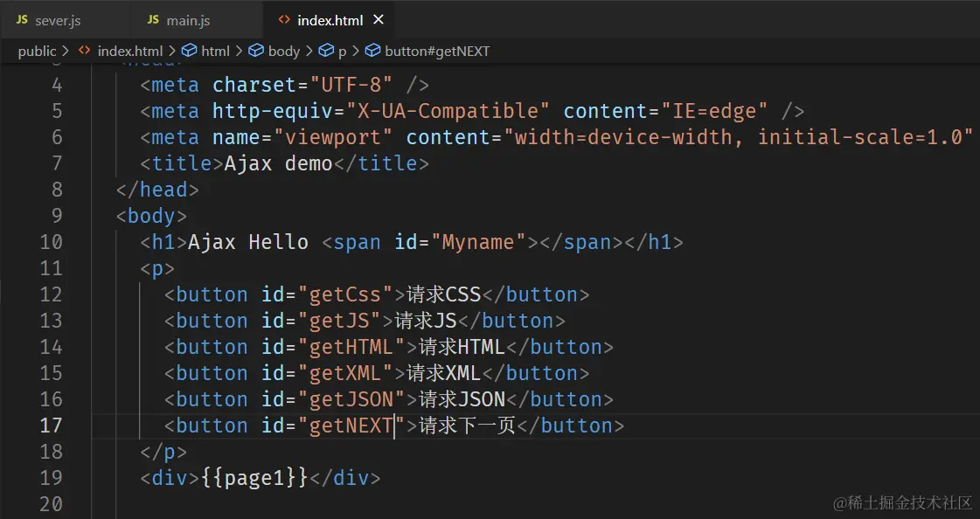Open the html breadcrumb symbol
980x519 pixels.
(x=216, y=52)
